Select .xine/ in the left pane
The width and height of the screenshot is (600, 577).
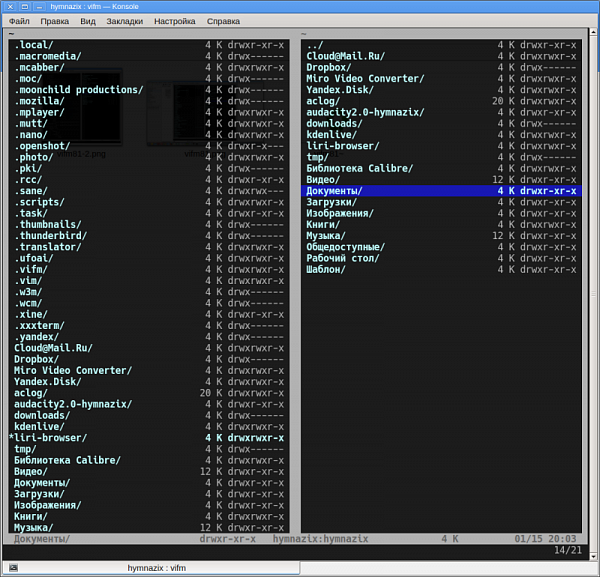149,314
